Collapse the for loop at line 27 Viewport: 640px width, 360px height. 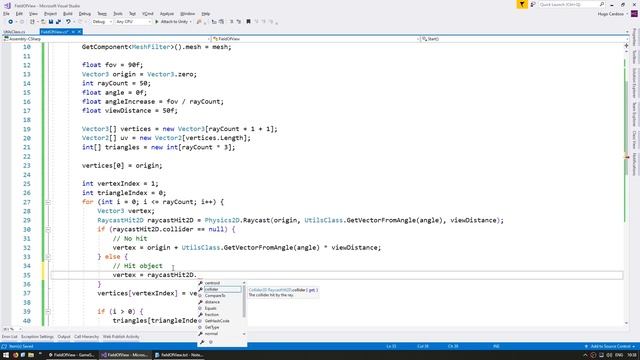[x=48, y=202]
